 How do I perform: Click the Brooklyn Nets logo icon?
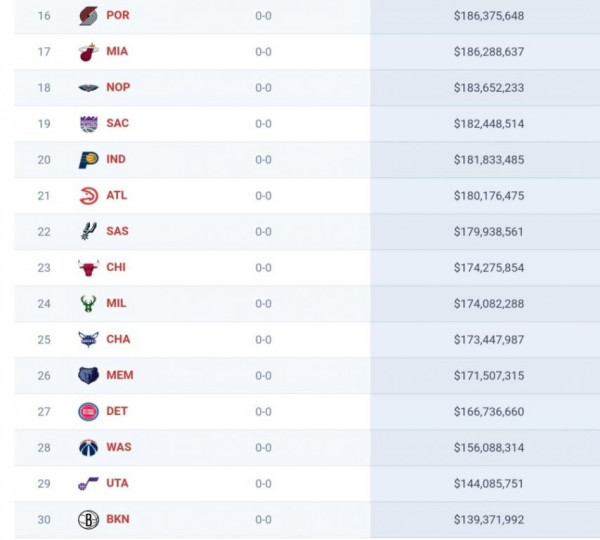pyautogui.click(x=89, y=520)
